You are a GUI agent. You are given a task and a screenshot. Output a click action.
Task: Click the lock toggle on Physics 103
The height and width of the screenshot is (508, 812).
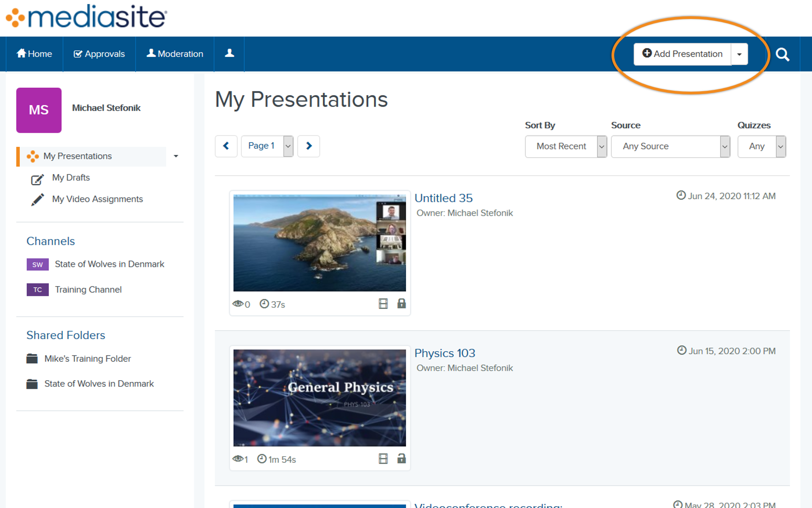click(x=401, y=459)
